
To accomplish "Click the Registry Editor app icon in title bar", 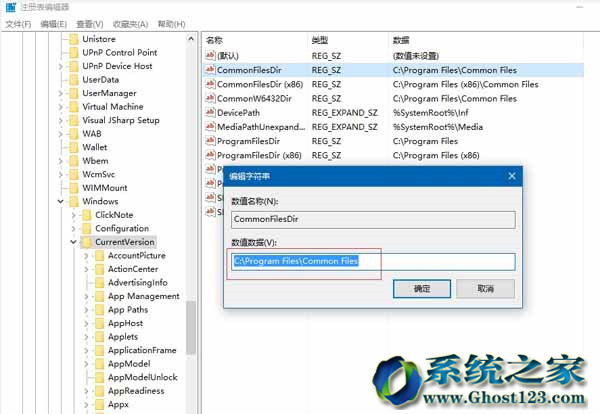I will click(x=11, y=7).
